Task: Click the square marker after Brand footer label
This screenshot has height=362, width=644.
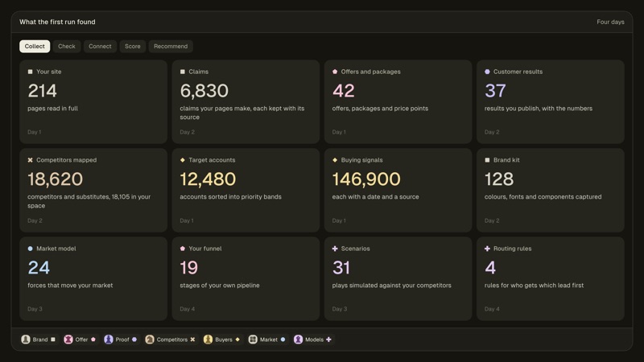Action: (53, 339)
